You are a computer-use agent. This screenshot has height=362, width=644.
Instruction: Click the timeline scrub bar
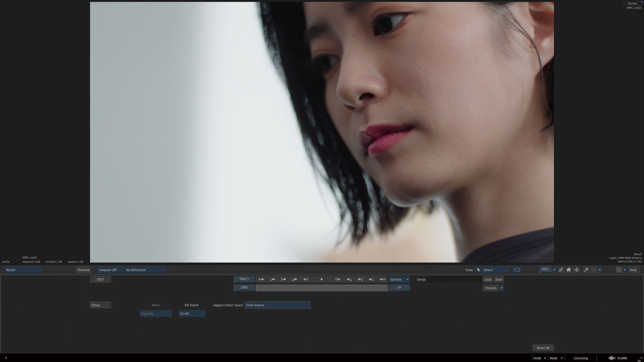tap(322, 288)
